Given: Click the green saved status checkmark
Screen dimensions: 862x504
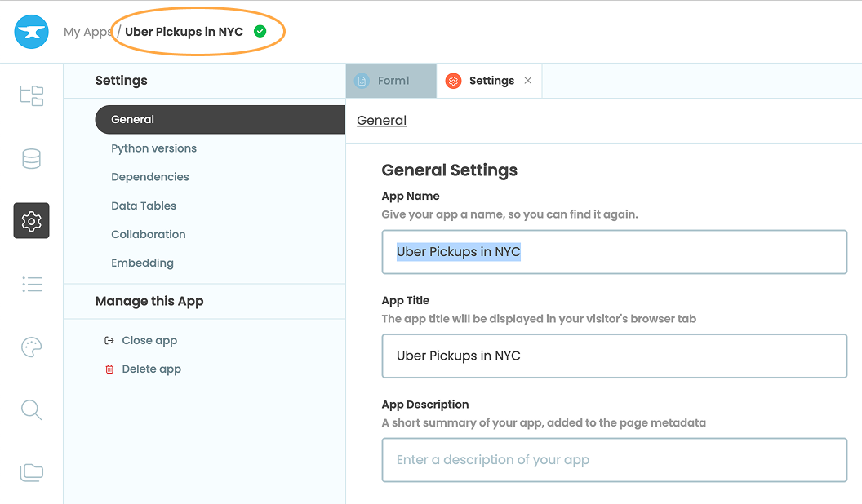Looking at the screenshot, I should [260, 32].
